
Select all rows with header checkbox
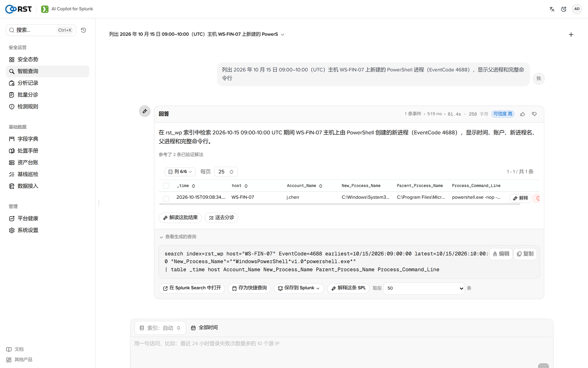click(x=166, y=186)
